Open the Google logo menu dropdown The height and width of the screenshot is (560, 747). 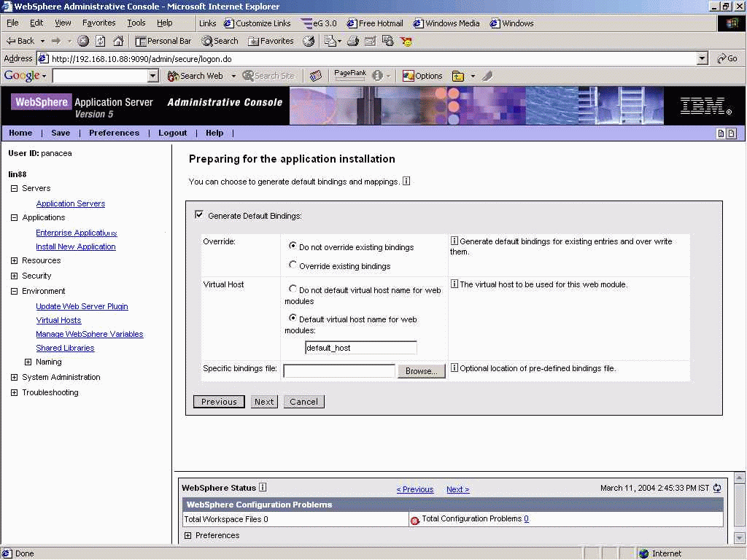click(25, 76)
